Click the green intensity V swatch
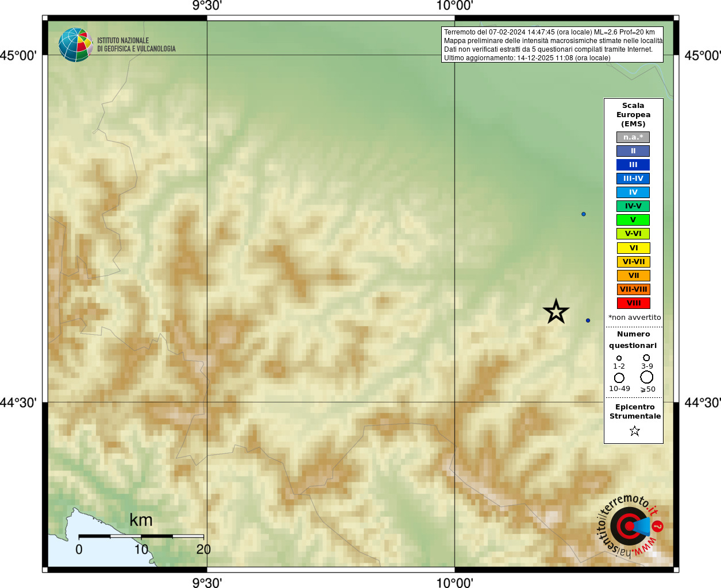721x588 pixels. [633, 220]
